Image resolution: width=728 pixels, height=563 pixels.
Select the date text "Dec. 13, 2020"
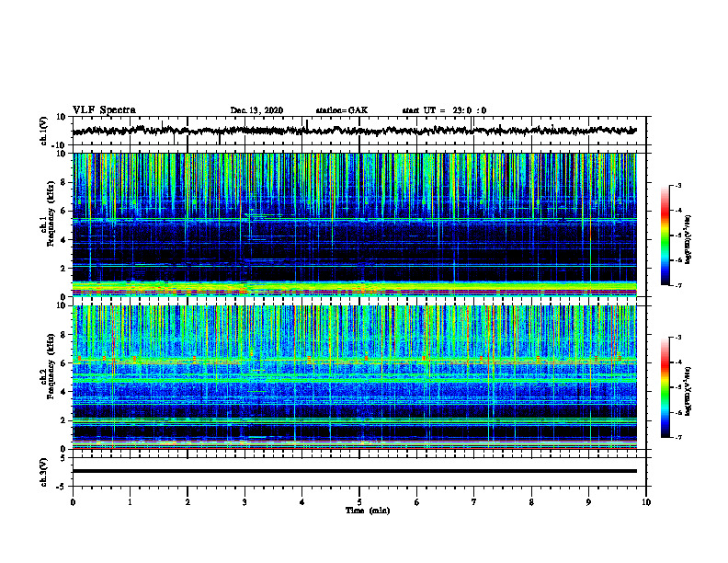click(x=256, y=110)
